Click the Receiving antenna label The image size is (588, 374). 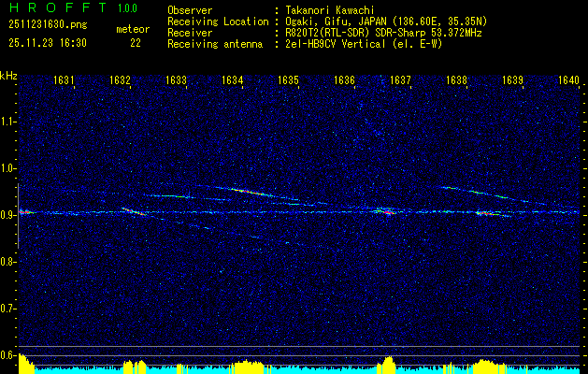[215, 44]
